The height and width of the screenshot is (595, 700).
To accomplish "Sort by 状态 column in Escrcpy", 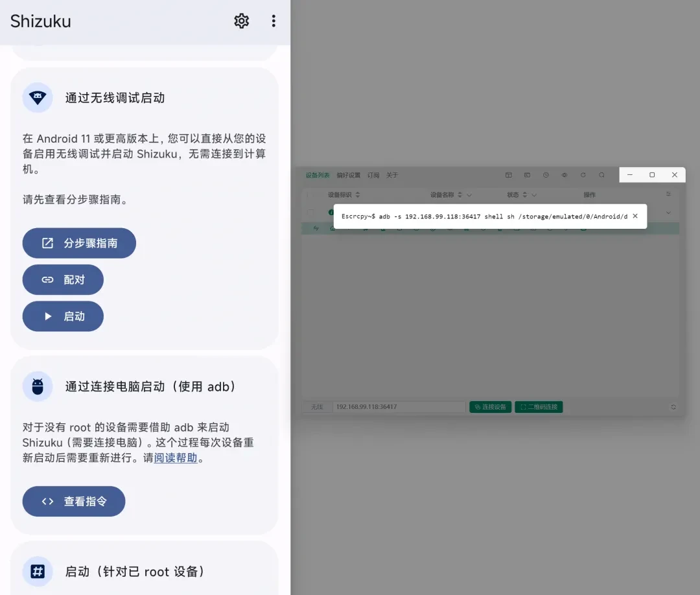I will point(525,194).
